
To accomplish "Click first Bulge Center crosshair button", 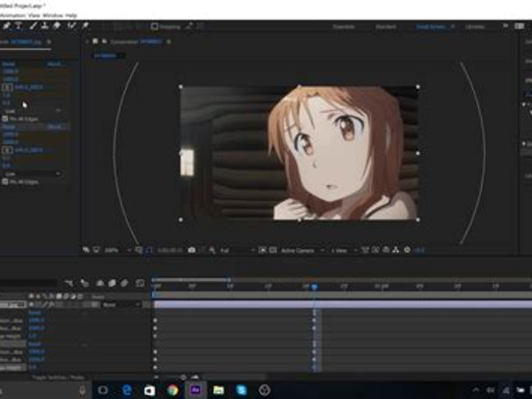I will point(8,87).
